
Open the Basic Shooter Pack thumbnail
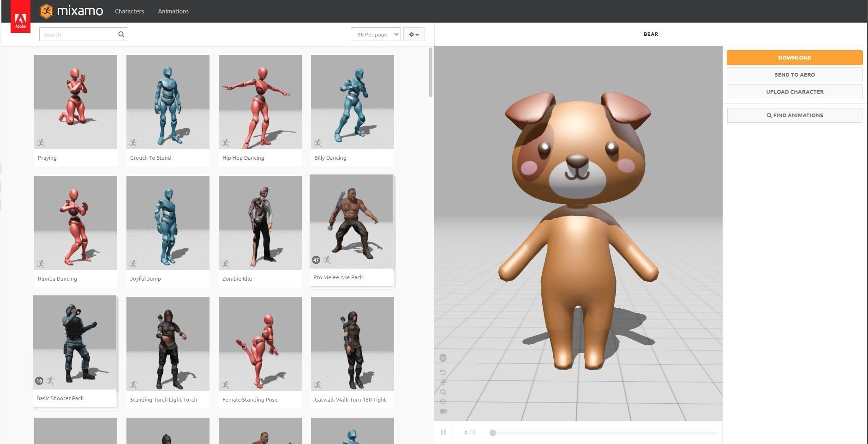[x=74, y=342]
